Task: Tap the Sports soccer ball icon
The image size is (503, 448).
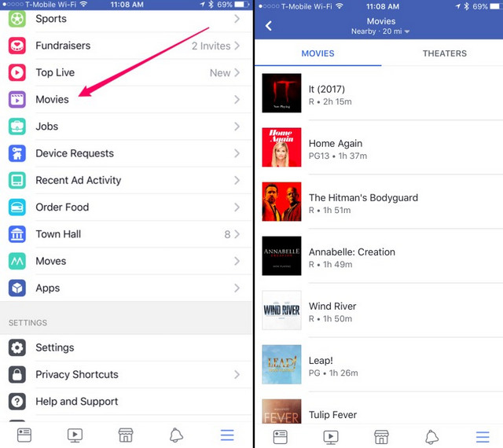Action: pyautogui.click(x=17, y=19)
